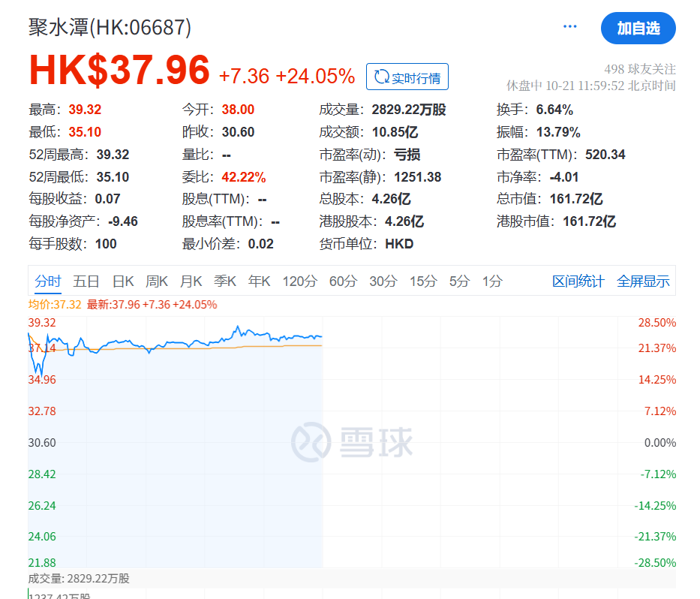This screenshot has height=599, width=700.
Task: Switch to the 五日 five-day chart tab
Action: (x=86, y=281)
